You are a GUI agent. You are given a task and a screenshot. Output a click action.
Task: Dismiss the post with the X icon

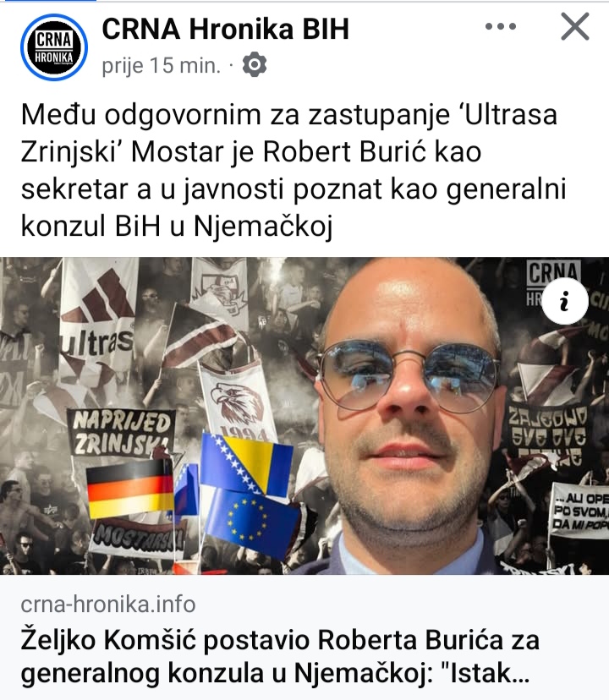click(575, 27)
